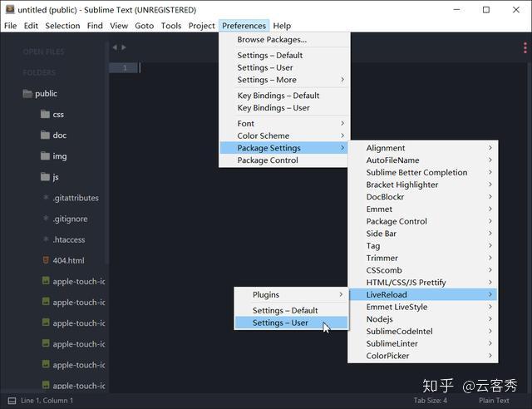Click the 404.html file icon
The image size is (532, 409).
pyautogui.click(x=46, y=260)
